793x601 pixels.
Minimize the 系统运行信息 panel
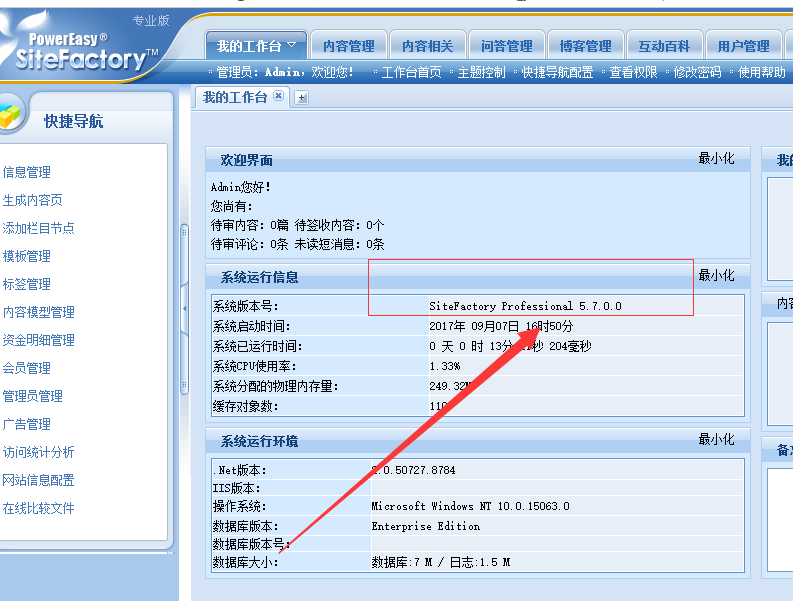(x=716, y=275)
